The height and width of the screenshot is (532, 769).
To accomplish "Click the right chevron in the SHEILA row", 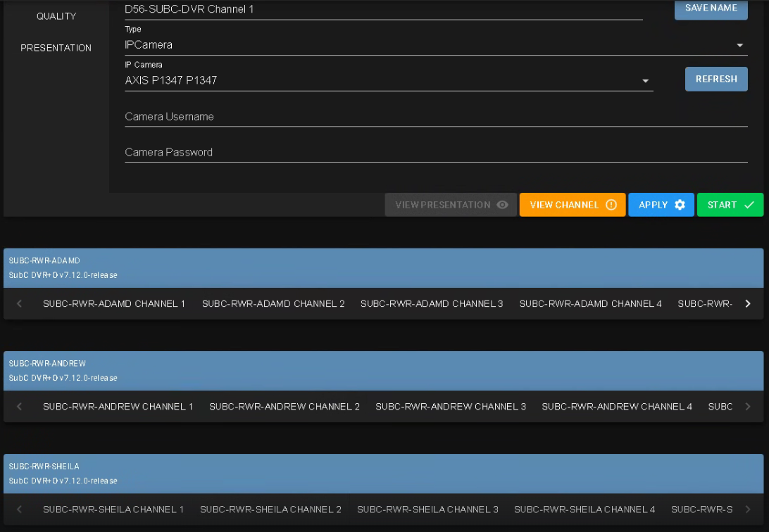I will click(x=748, y=509).
